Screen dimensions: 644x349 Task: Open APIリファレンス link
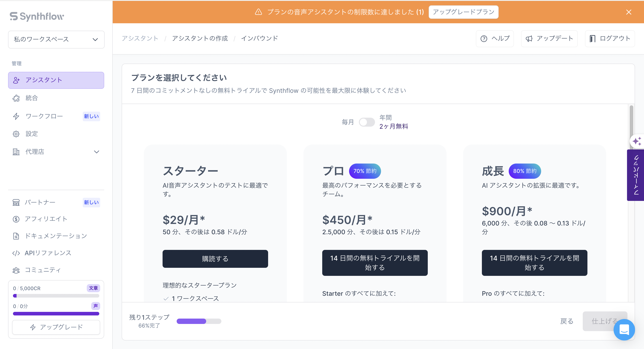tap(56, 253)
